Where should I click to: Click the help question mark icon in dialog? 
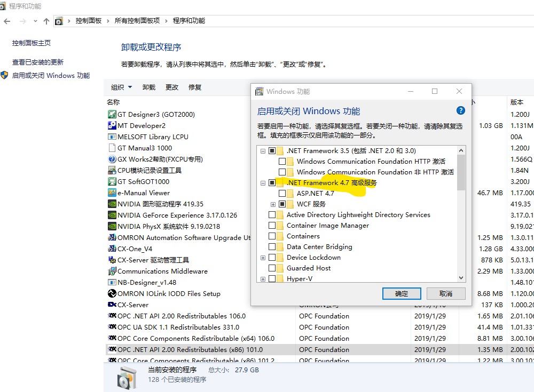point(460,111)
